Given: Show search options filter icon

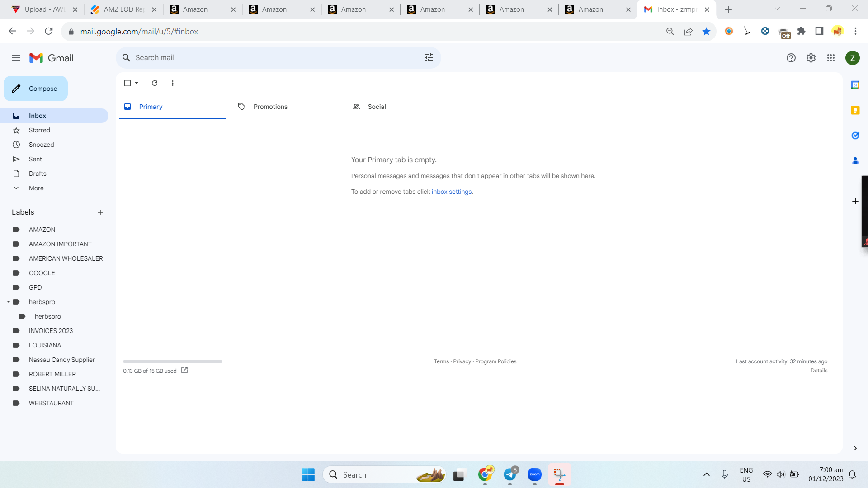Looking at the screenshot, I should pyautogui.click(x=429, y=57).
